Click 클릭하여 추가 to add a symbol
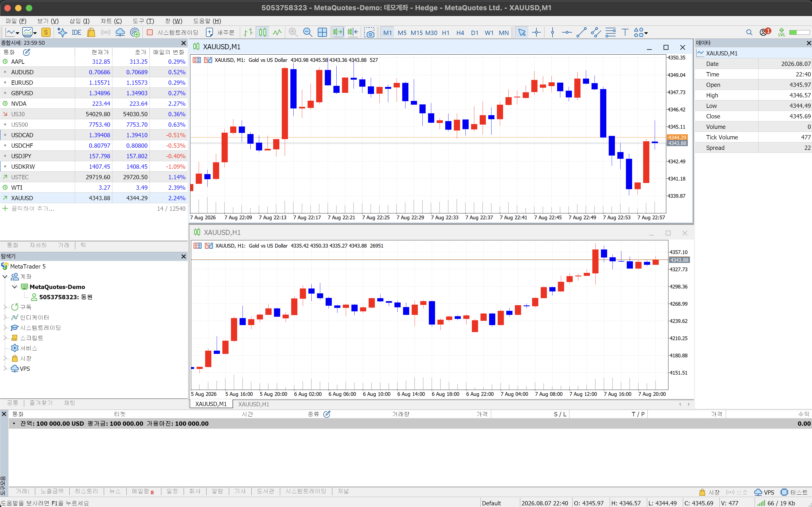Image resolution: width=812 pixels, height=507 pixels. pos(33,209)
